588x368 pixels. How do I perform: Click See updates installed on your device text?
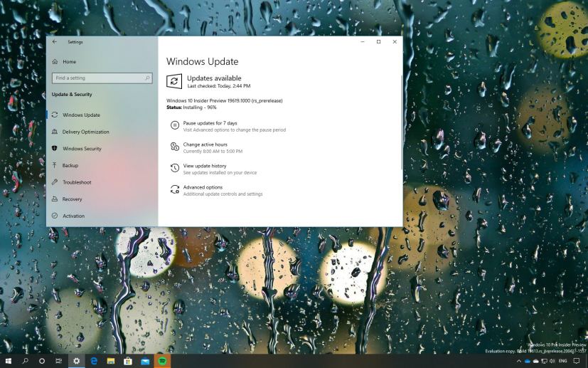(220, 173)
